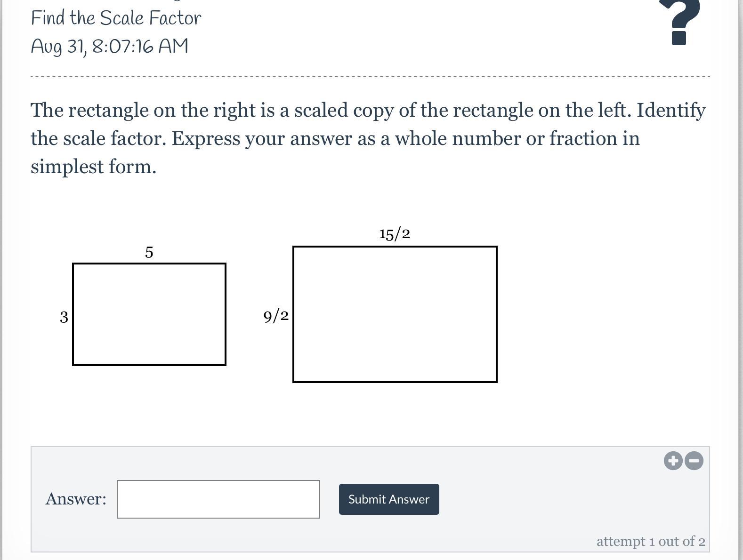The height and width of the screenshot is (560, 743).
Task: Click the 15/2 length label
Action: pyautogui.click(x=395, y=233)
